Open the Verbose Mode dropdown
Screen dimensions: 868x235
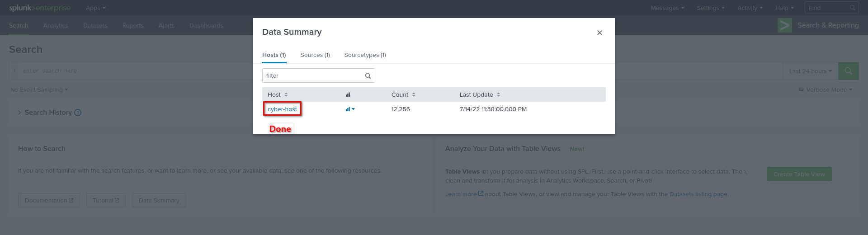826,90
